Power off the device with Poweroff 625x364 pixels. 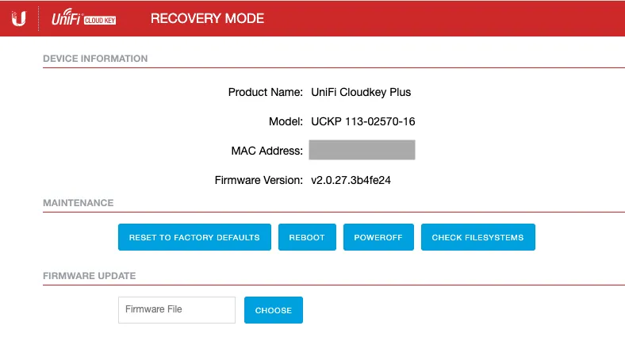tap(378, 237)
